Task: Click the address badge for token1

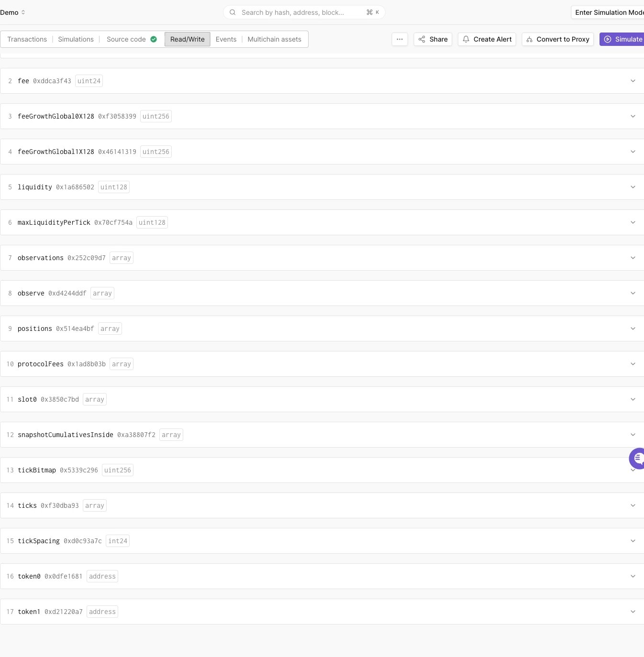Action: pos(102,612)
